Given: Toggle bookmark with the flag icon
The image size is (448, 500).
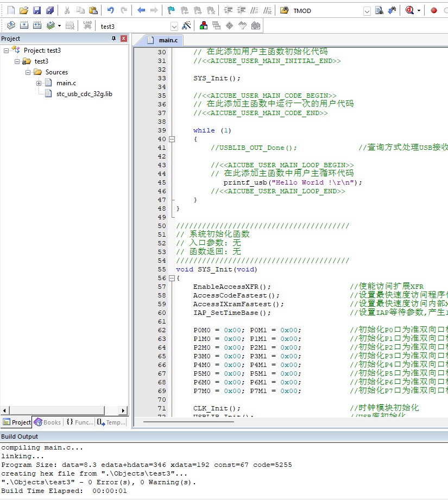Looking at the screenshot, I should [x=171, y=10].
